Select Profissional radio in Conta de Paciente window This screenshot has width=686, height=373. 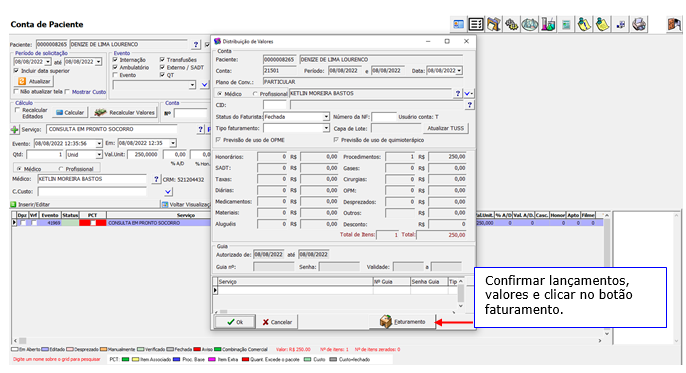pos(61,169)
